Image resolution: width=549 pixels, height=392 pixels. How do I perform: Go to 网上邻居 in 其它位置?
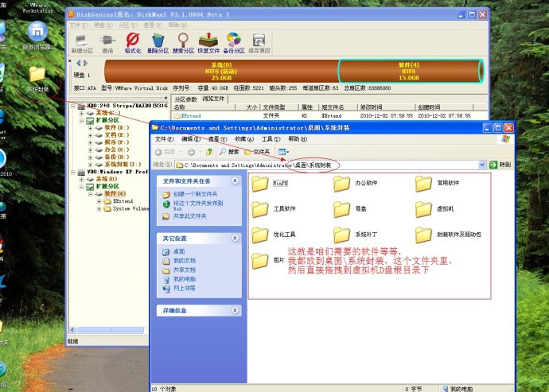184,289
